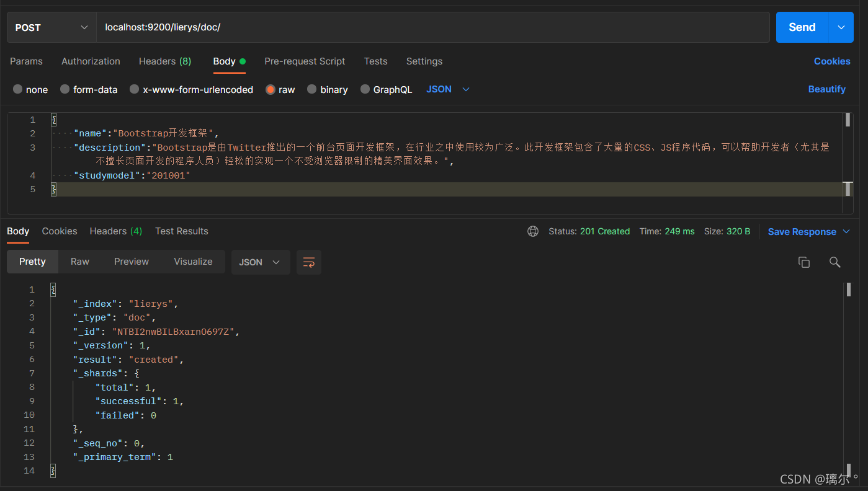Click the "name" line in request body
This screenshot has width=868, height=491.
pos(147,133)
